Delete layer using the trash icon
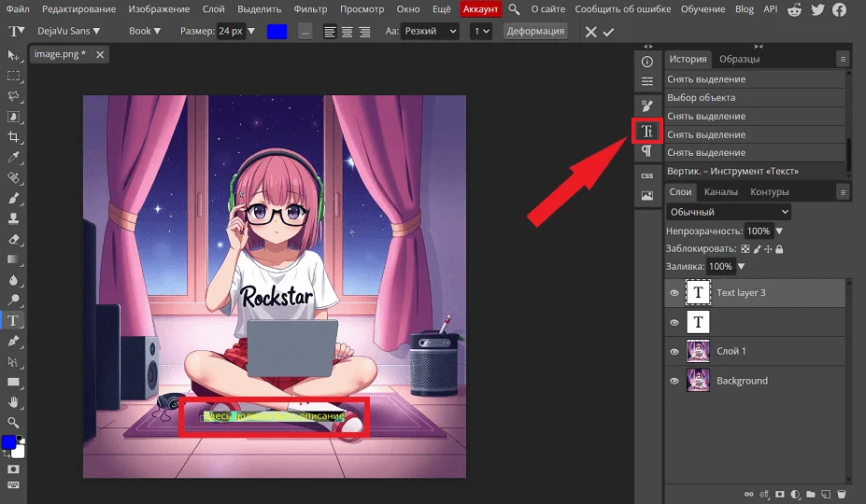This screenshot has height=504, width=866. coord(841,494)
